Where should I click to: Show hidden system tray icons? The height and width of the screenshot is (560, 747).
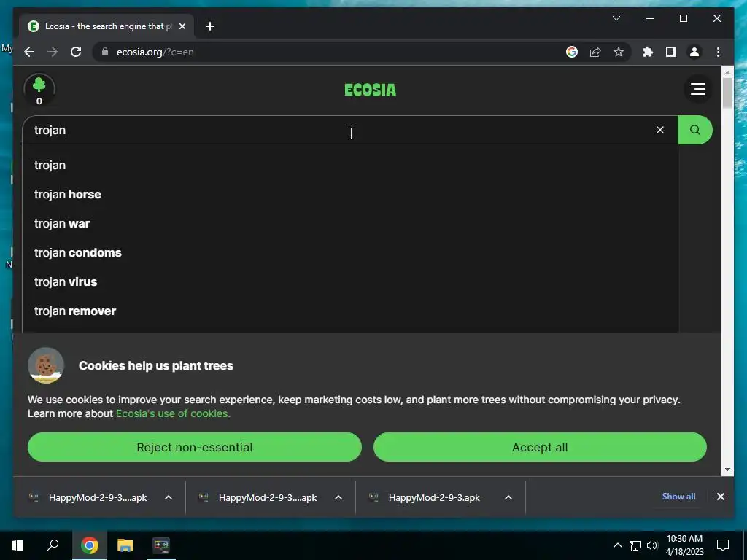pyautogui.click(x=617, y=545)
